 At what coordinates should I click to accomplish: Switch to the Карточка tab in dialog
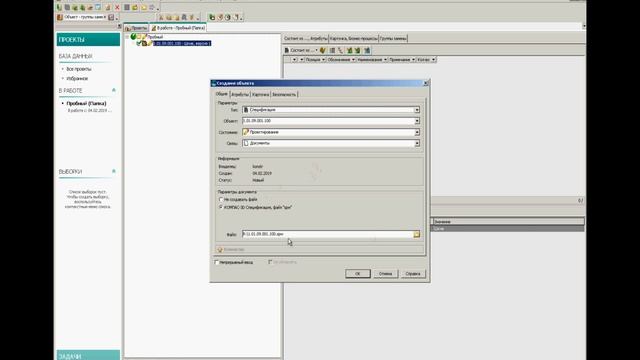(260, 94)
